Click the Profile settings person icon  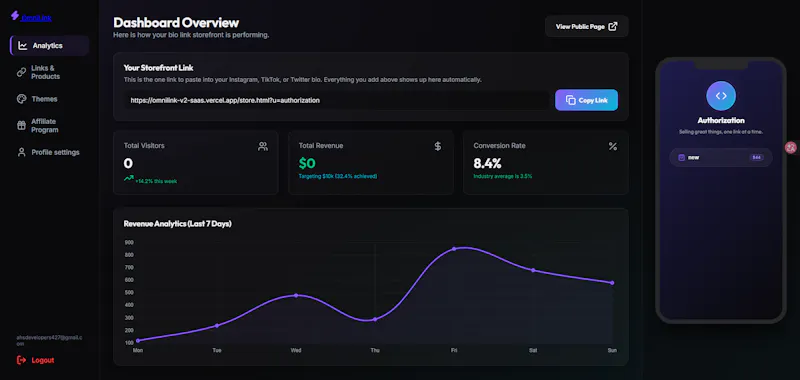click(21, 153)
